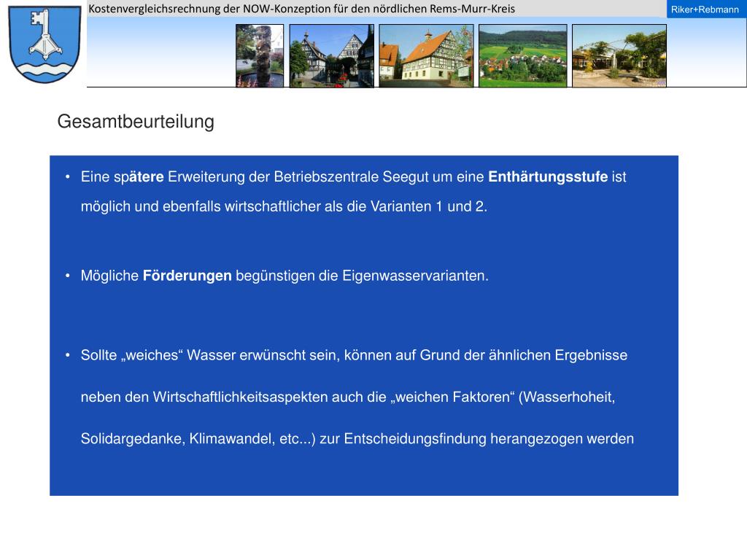Click the word 'Entscheidungsfindung' in the last line

click(415, 439)
